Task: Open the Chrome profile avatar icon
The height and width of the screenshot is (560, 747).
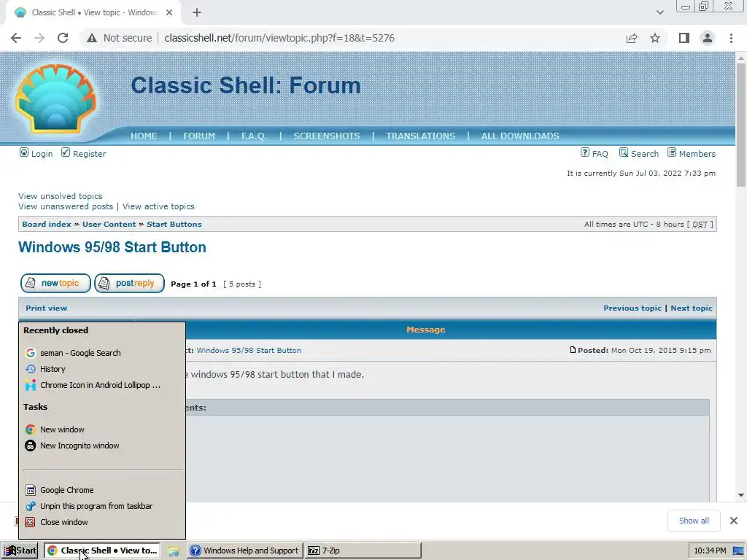Action: 708,38
